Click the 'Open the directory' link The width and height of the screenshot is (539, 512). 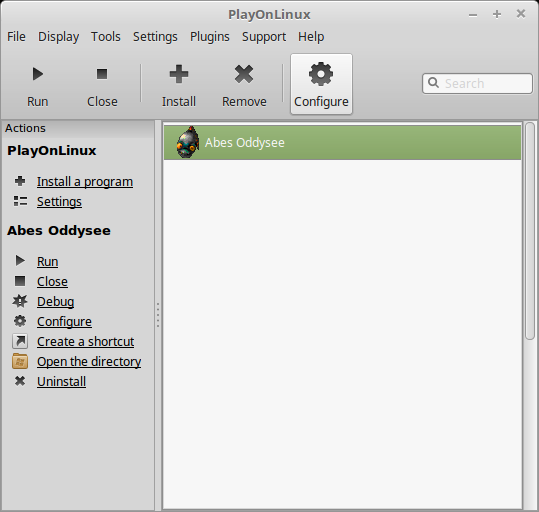pyautogui.click(x=89, y=361)
